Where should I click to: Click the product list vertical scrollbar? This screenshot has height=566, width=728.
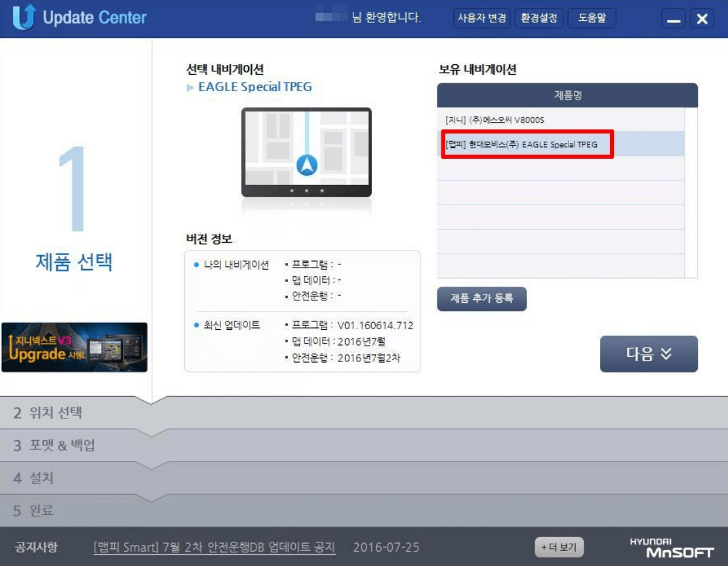click(691, 193)
